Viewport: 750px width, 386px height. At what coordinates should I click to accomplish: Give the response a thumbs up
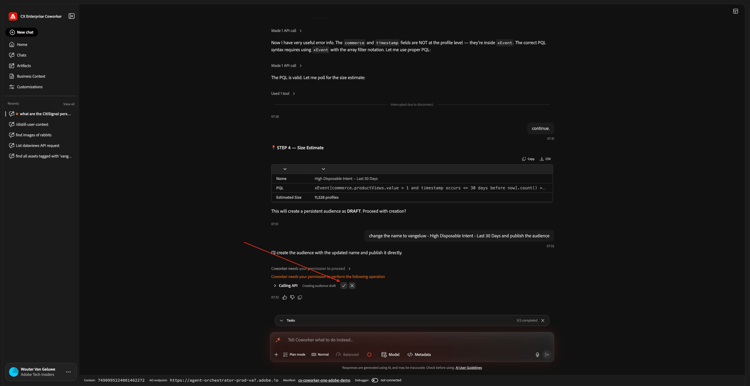tap(285, 297)
